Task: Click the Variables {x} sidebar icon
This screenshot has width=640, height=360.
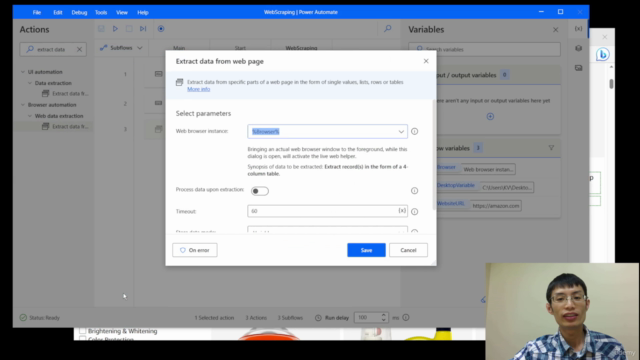Action: [x=578, y=29]
